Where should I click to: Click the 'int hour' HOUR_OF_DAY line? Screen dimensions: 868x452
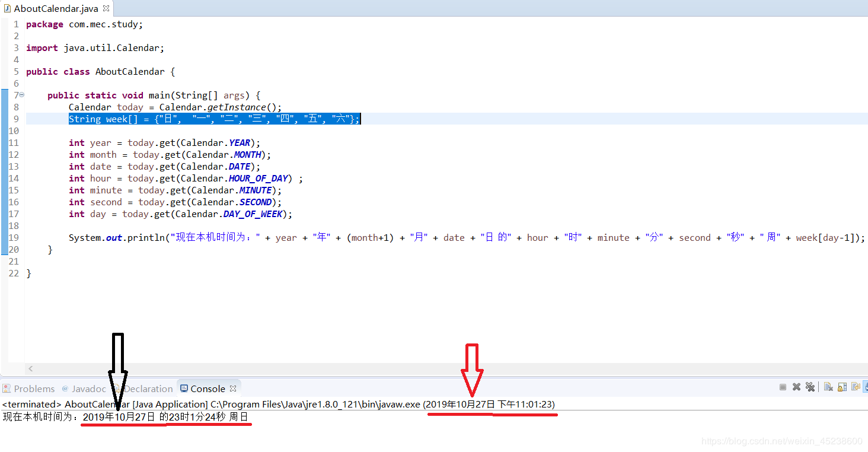pos(186,179)
